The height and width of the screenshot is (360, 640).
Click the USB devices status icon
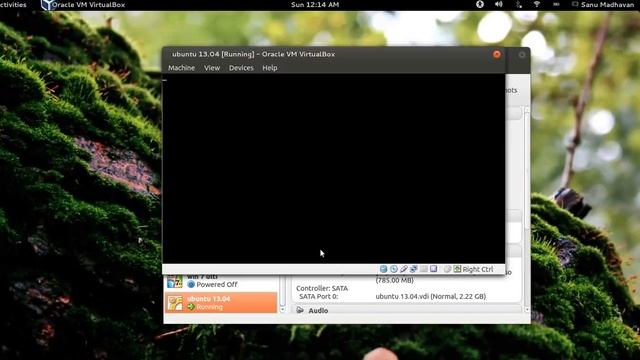coord(404,269)
